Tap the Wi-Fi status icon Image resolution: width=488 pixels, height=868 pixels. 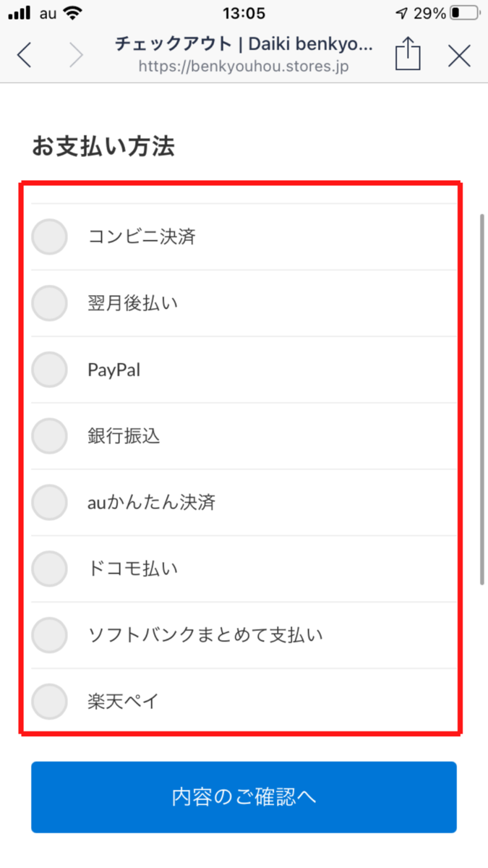[x=72, y=13]
